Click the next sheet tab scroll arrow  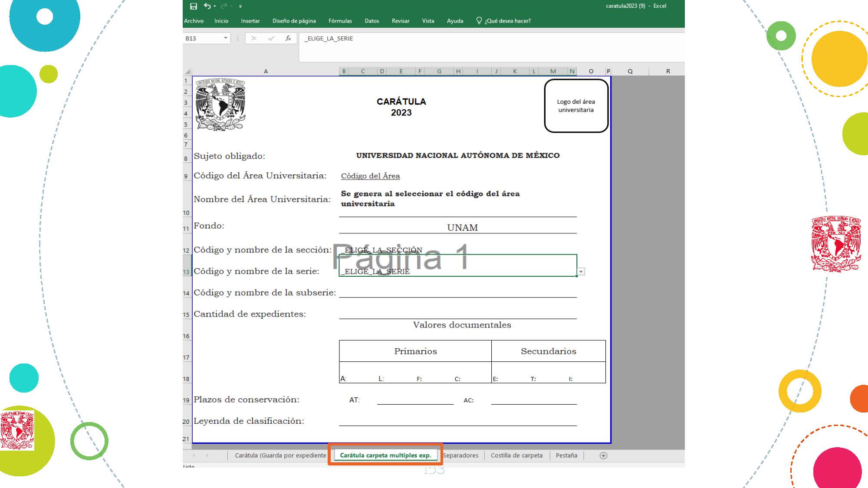(207, 455)
